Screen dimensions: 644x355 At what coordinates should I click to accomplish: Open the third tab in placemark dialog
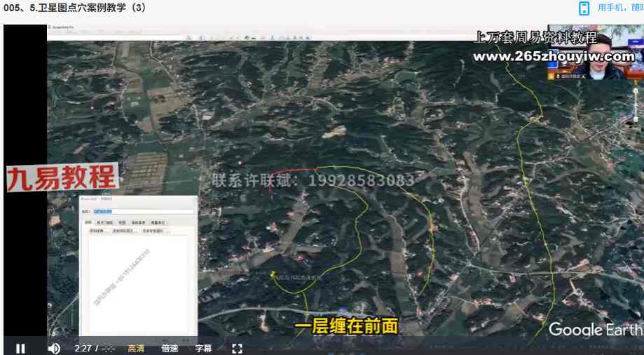tap(122, 222)
